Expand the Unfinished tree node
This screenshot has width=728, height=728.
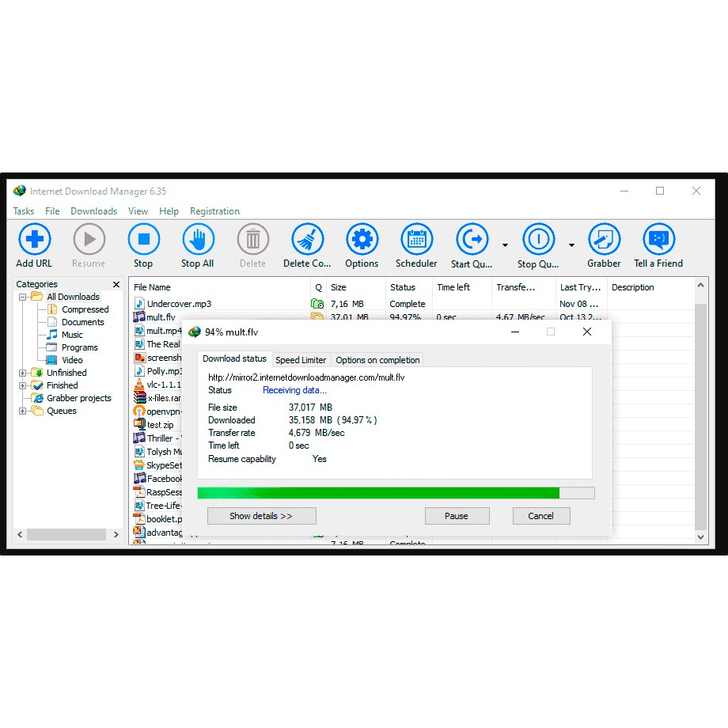tap(22, 373)
